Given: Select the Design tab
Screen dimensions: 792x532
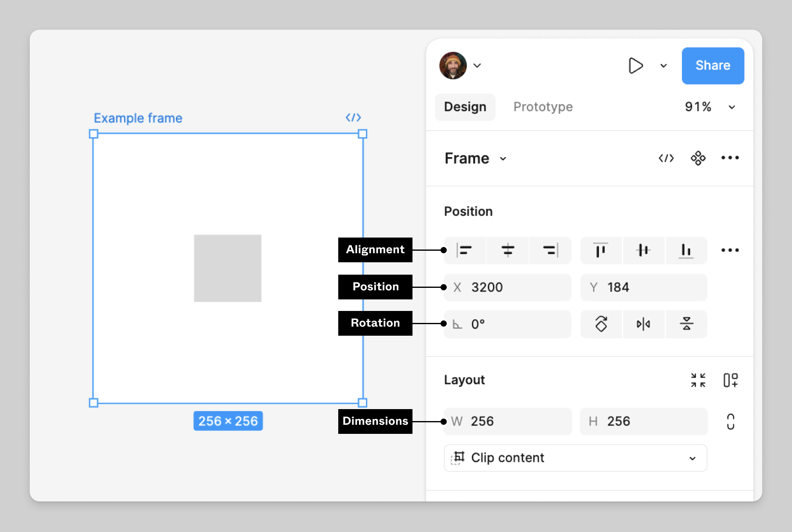Looking at the screenshot, I should [465, 107].
